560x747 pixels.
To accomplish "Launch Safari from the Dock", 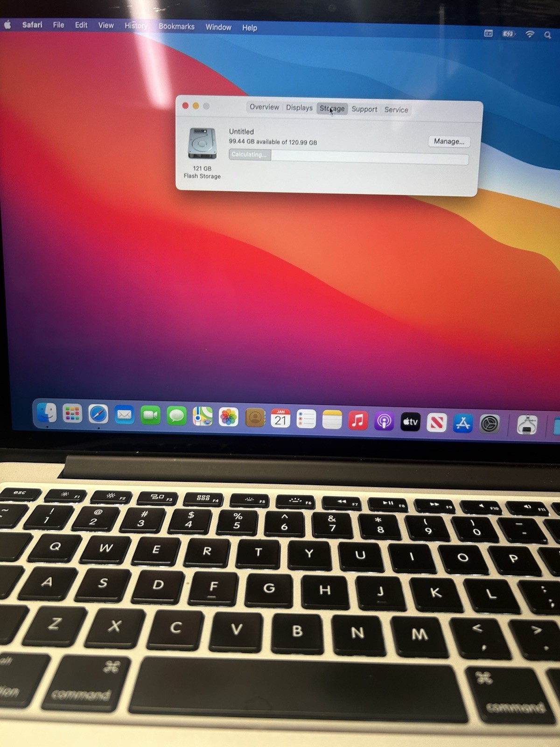I will coord(98,414).
